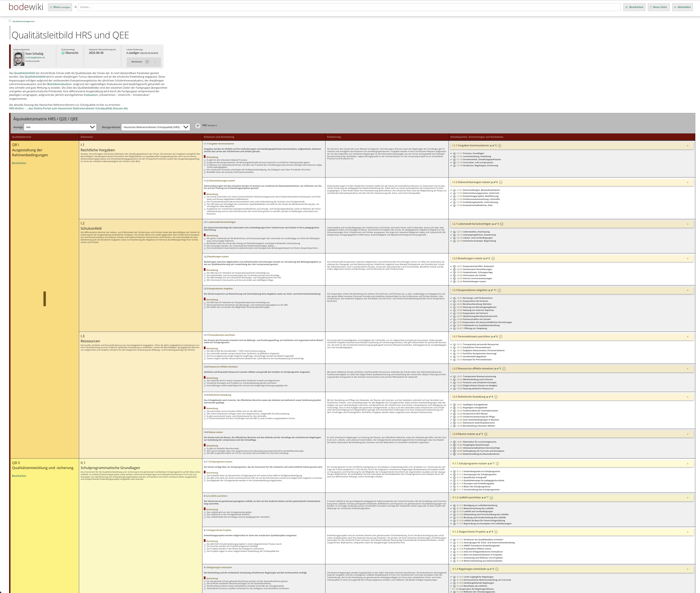Open the Anzeige dropdown showing Alle
This screenshot has width=700, height=593.
tap(60, 127)
